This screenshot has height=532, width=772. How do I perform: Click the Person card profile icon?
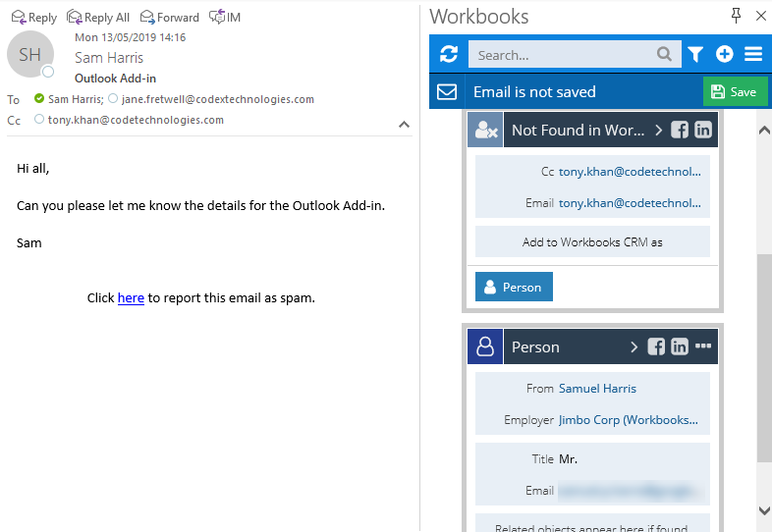[485, 346]
